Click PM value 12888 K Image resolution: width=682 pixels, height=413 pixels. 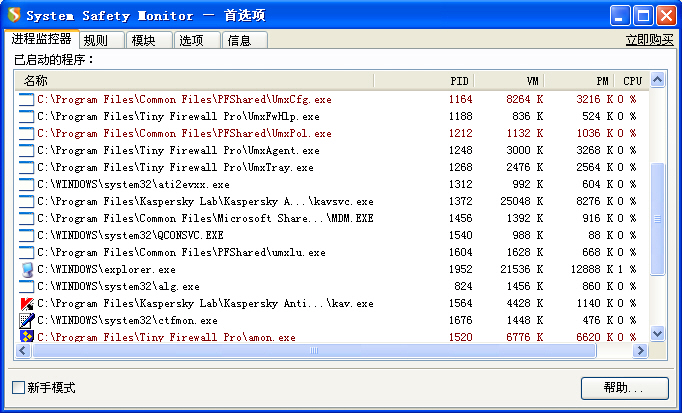point(592,270)
